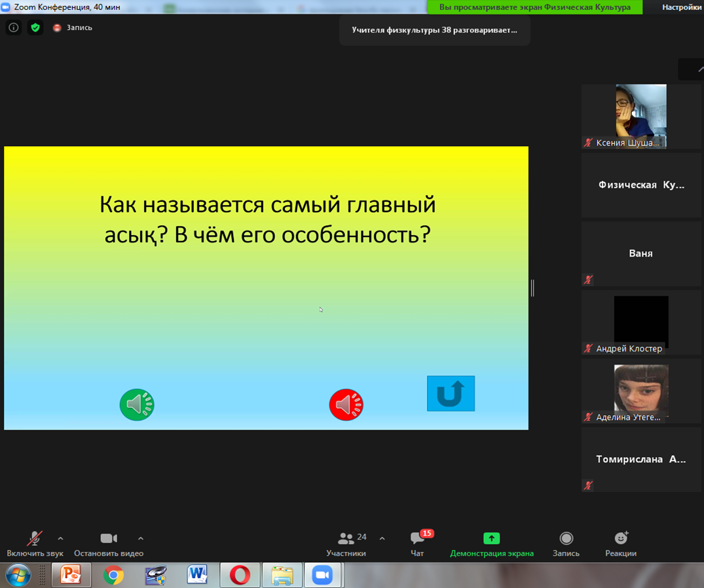Click the green speaker icon on slide
This screenshot has height=588, width=704.
coord(137,405)
